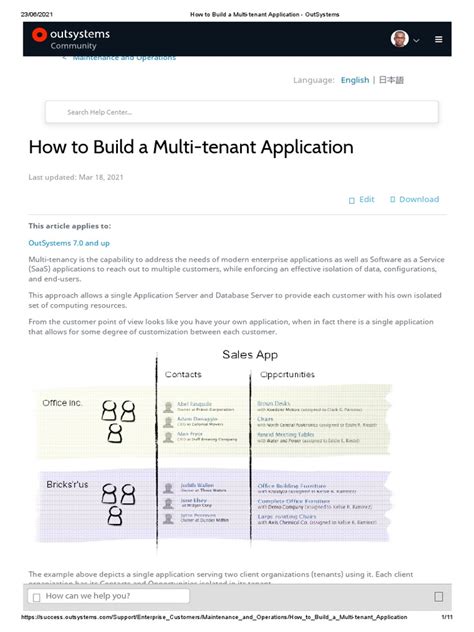Click the Edit link

pos(366,199)
